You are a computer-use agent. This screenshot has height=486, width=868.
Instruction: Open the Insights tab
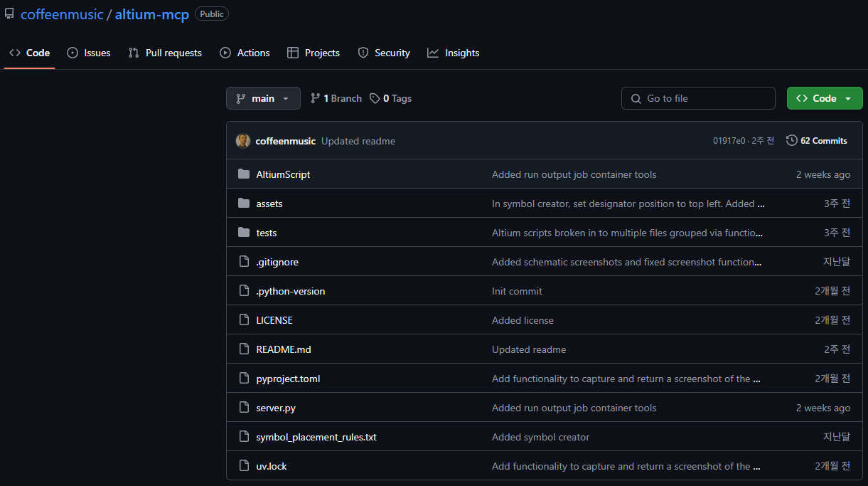point(453,53)
